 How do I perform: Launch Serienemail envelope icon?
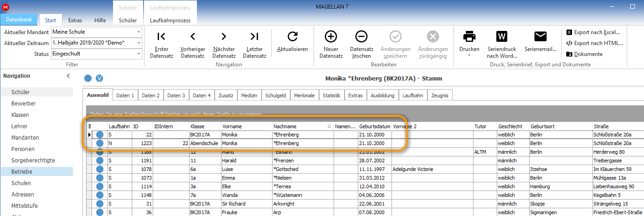click(x=541, y=36)
